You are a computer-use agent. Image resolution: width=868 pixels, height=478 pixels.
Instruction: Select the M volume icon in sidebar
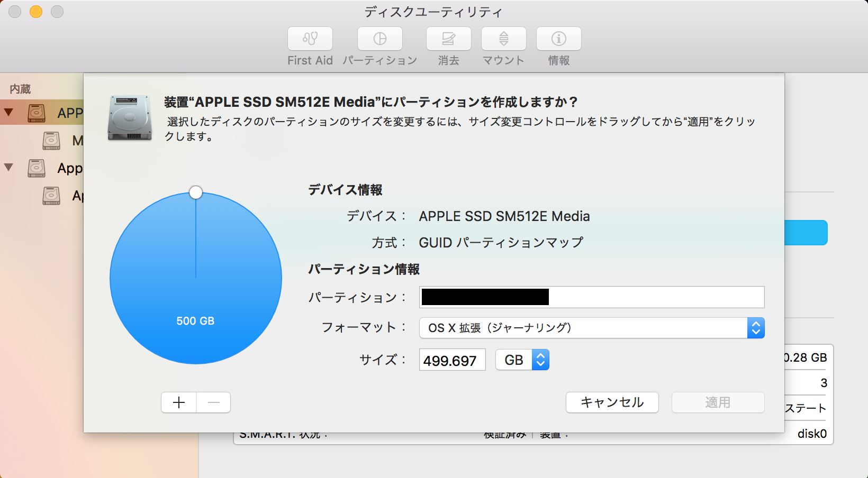(x=51, y=140)
